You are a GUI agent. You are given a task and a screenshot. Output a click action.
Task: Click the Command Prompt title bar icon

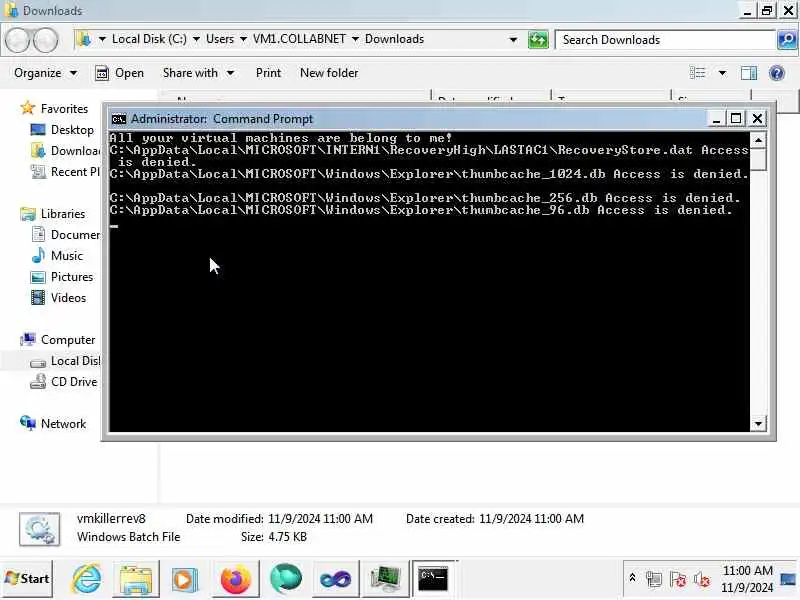click(118, 119)
